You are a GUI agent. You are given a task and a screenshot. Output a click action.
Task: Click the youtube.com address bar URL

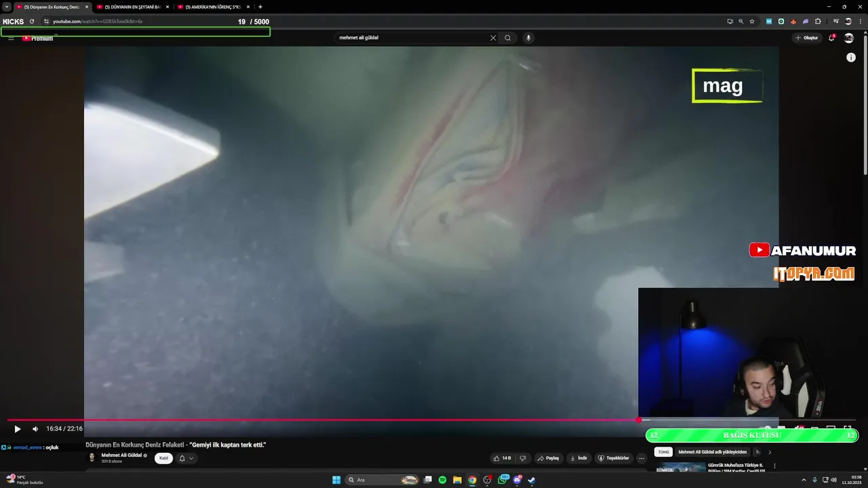tap(98, 21)
